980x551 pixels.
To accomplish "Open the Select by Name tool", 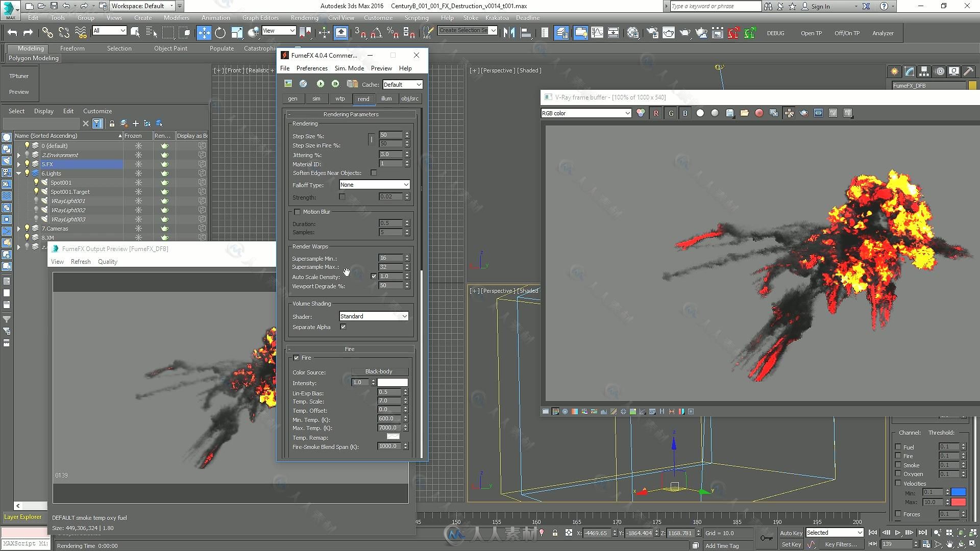I will click(152, 33).
